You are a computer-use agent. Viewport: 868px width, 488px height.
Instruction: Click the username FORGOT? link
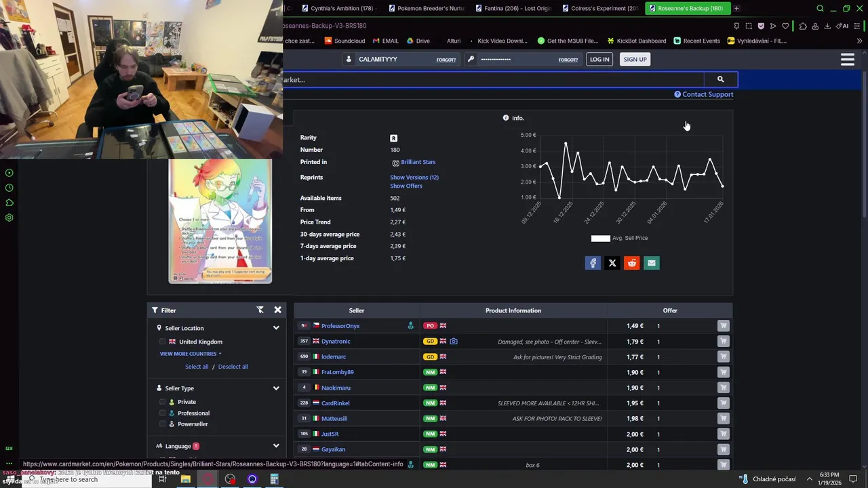(446, 60)
